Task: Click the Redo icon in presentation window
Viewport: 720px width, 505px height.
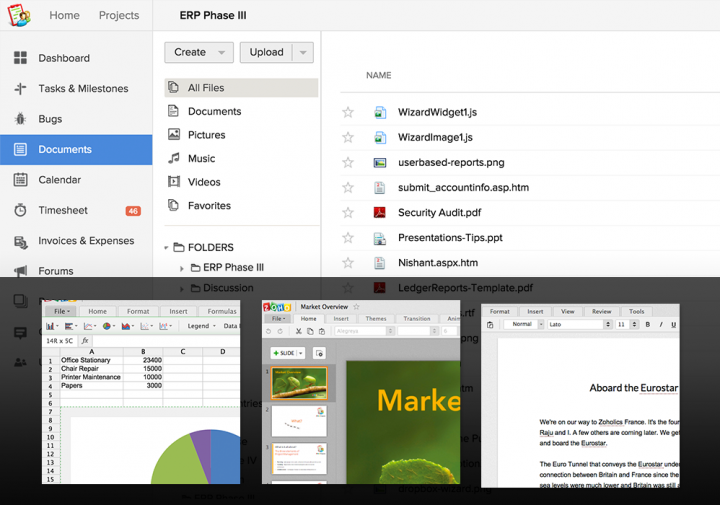Action: [280, 331]
